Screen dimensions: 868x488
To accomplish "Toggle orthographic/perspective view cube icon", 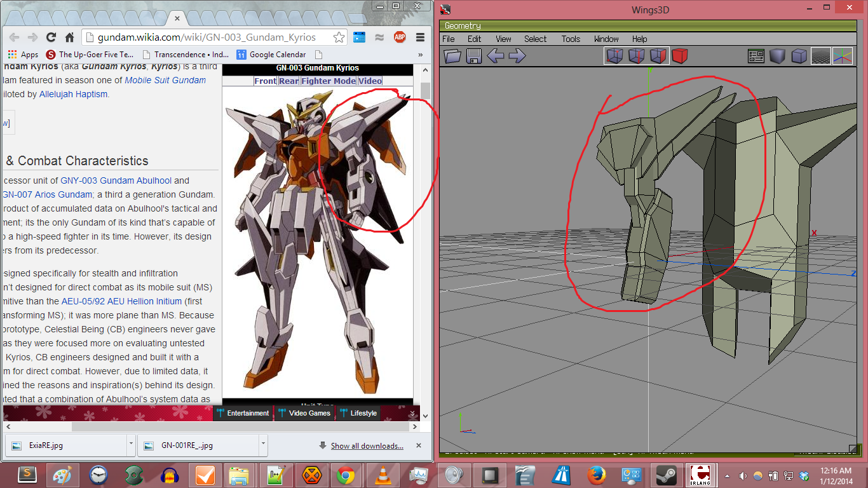I will [799, 56].
